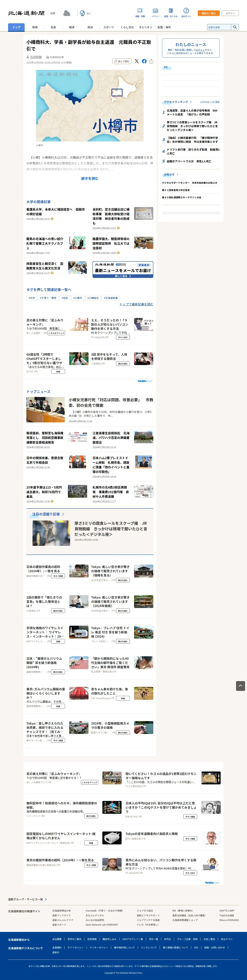
Task: Click 続きを読む to continue reading
Action: 90,178
